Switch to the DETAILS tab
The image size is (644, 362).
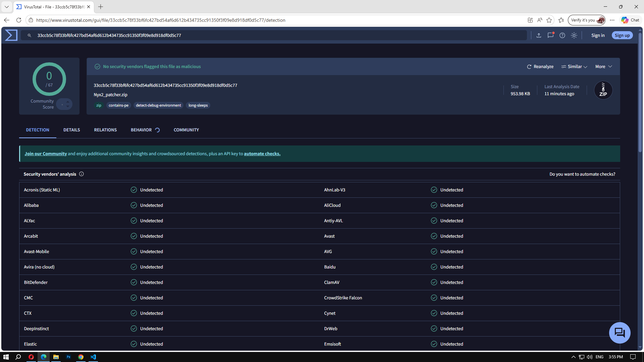click(71, 130)
